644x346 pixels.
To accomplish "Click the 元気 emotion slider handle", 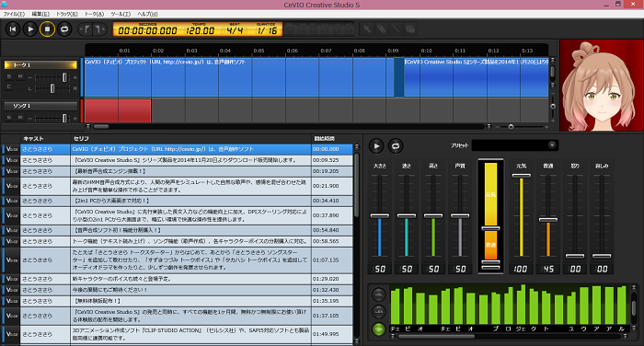I will click(x=522, y=176).
